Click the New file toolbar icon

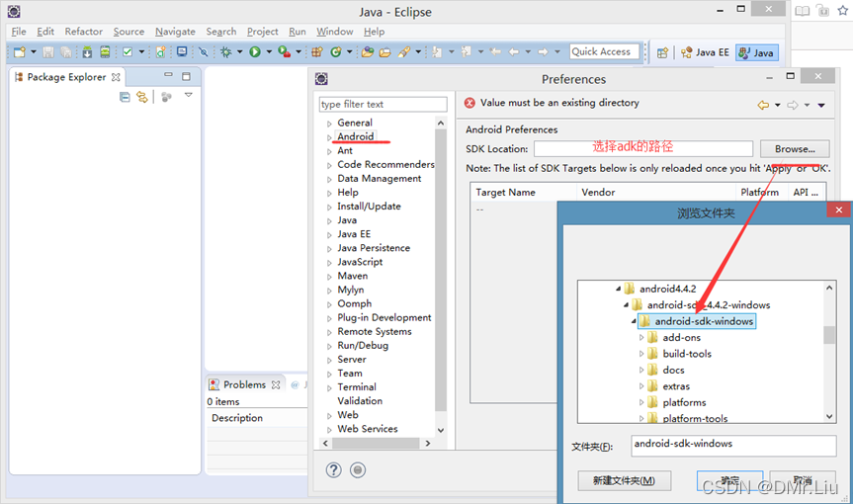tap(20, 52)
